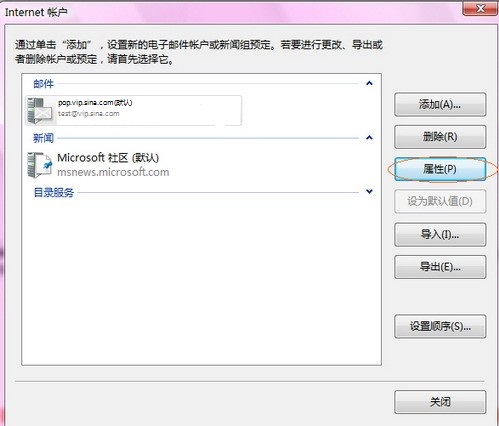Click the 导出(E)... button
This screenshot has width=499, height=426.
pyautogui.click(x=440, y=267)
